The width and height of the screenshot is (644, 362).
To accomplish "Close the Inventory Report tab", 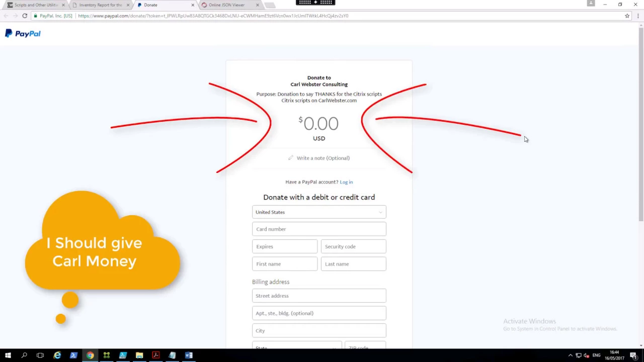I will coord(128,5).
